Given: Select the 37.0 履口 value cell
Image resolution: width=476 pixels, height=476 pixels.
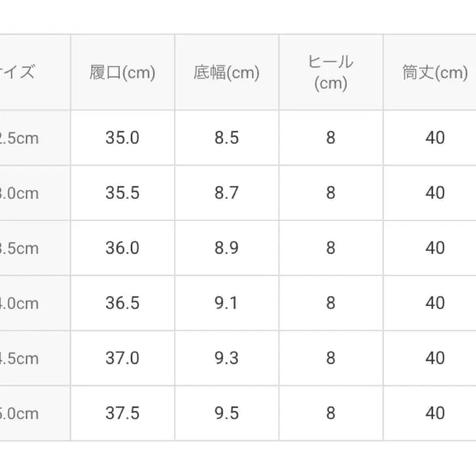Looking at the screenshot, I should (x=122, y=358).
